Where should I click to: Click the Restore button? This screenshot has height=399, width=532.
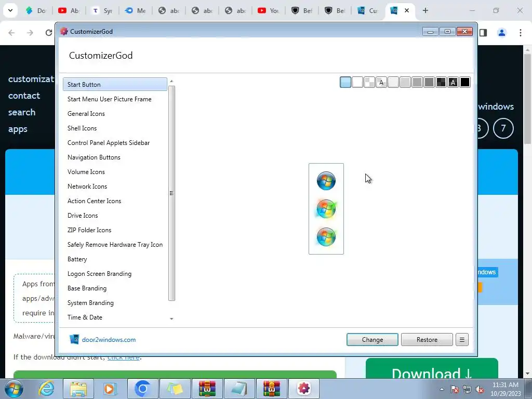427,340
